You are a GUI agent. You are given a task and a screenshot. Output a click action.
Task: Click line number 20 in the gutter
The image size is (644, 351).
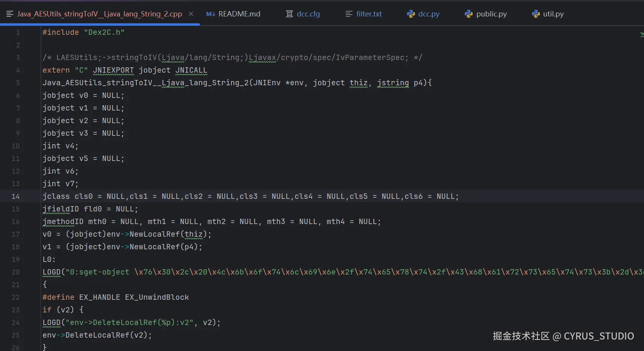16,272
